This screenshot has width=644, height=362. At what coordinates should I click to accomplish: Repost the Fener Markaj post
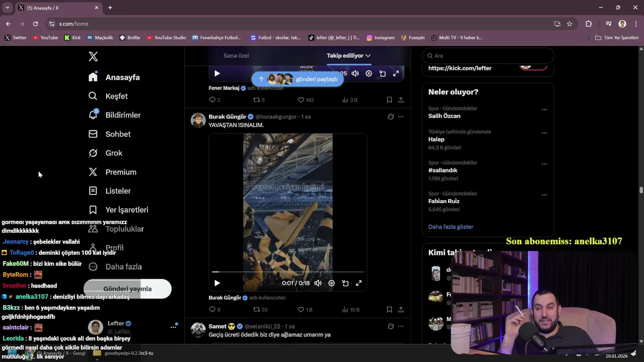(x=259, y=100)
